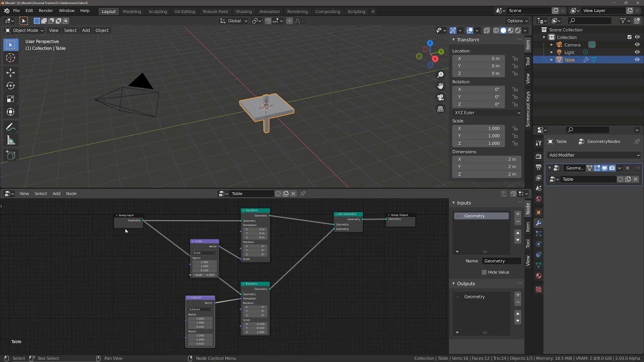Click the Geometry name input field
This screenshot has width=644, height=362.
click(502, 260)
